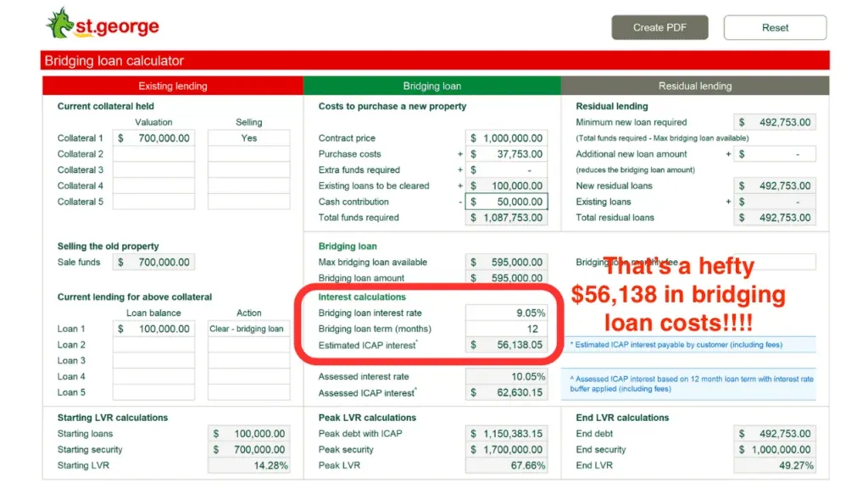
Task: Edit the Bridging loan term months field
Action: (x=507, y=329)
